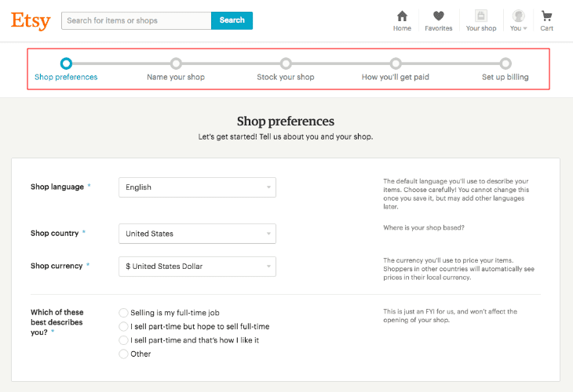Go to Home via house icon
The image size is (573, 392).
click(402, 16)
